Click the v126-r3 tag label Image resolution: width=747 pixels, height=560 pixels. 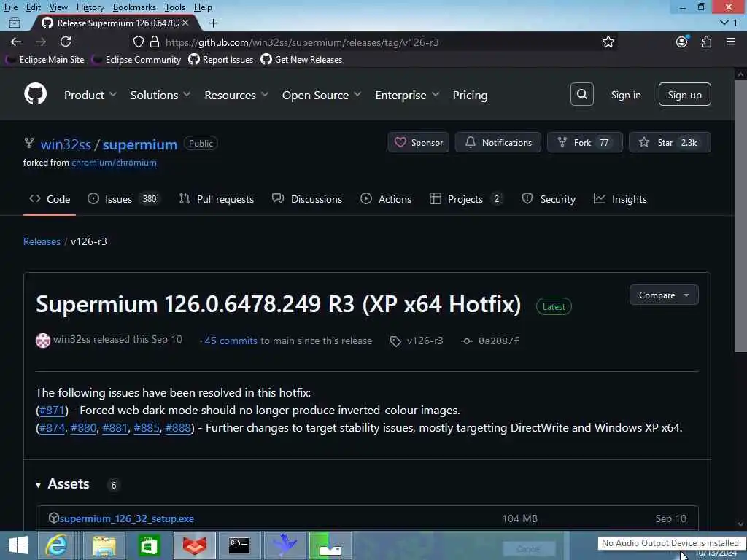coord(425,341)
